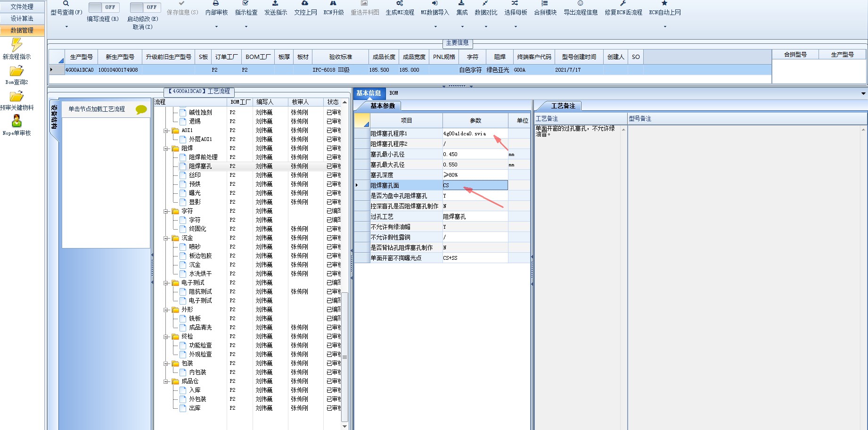Click 编写人 column header

[x=270, y=102]
